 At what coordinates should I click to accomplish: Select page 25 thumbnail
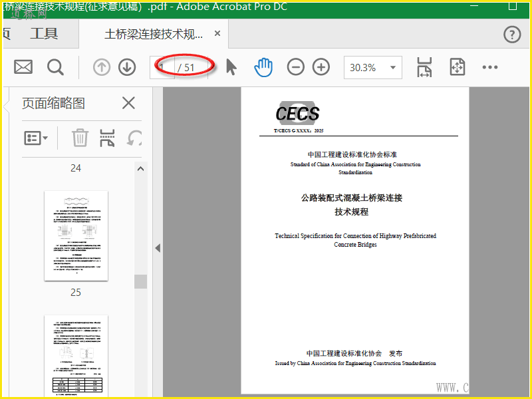pyautogui.click(x=76, y=236)
